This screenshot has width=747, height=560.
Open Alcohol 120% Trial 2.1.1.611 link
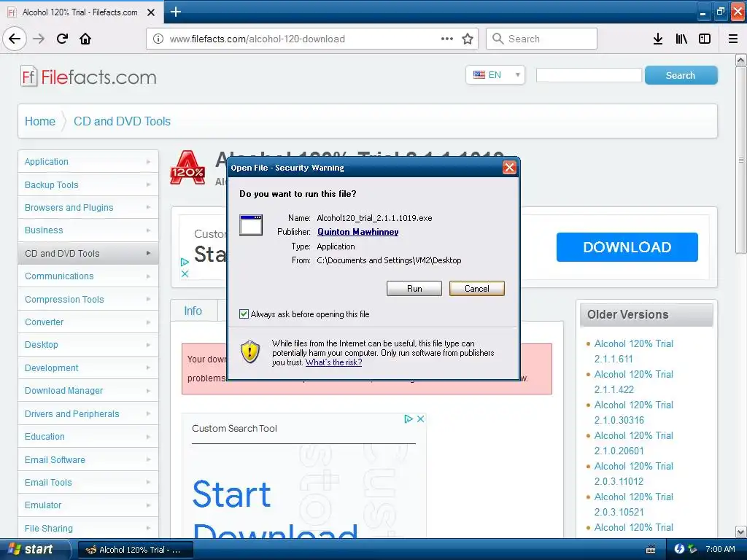click(634, 351)
